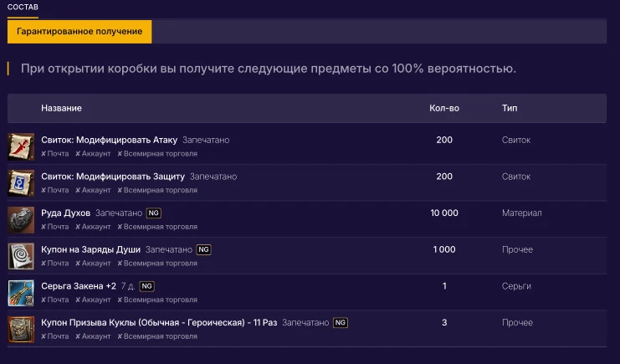The width and height of the screenshot is (620, 364).
Task: Click Всемирная торговля under Купон Призыва Куклы
Action: tap(157, 336)
